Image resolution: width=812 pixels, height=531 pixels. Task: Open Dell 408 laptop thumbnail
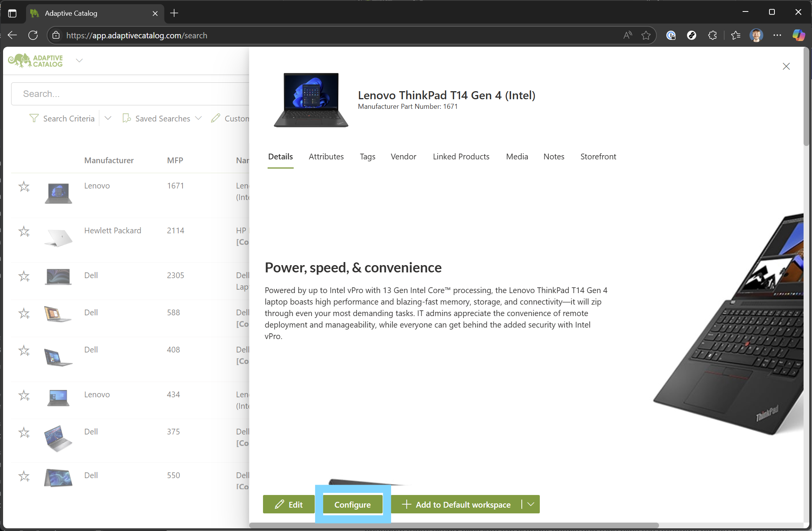[x=58, y=357]
